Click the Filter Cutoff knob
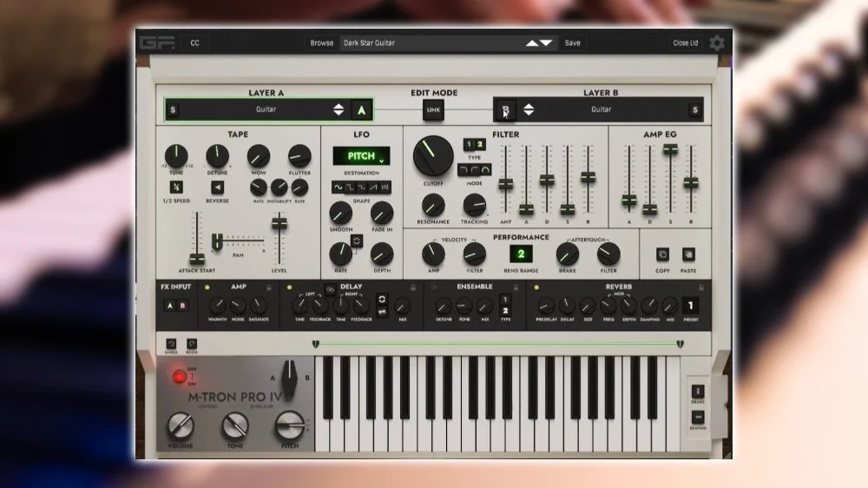 point(433,155)
